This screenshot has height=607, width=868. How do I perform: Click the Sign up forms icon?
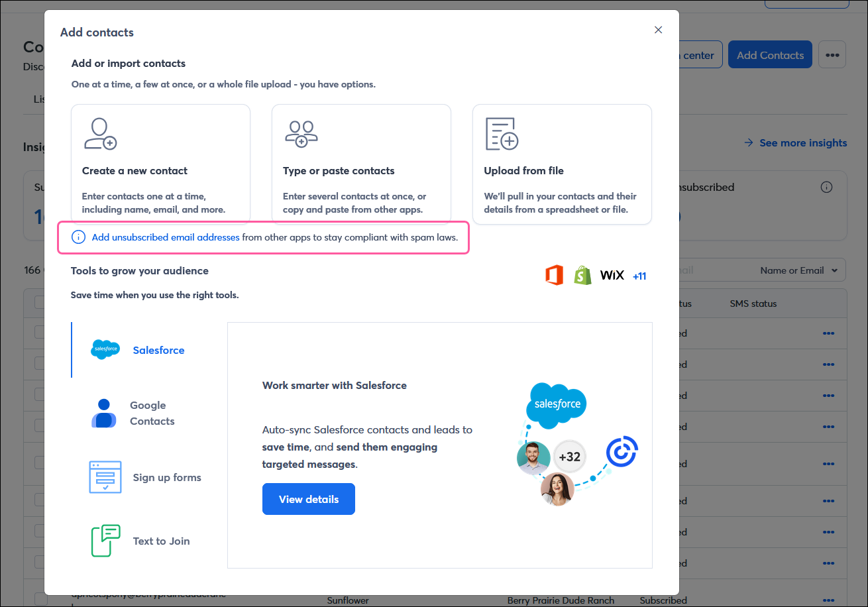tap(105, 477)
